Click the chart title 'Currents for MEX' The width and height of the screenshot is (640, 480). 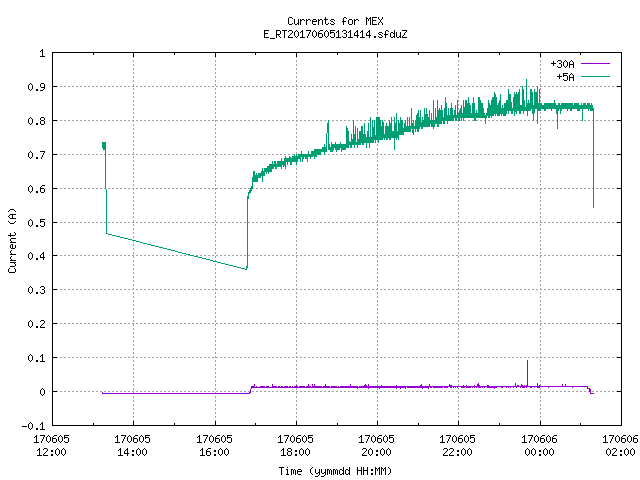point(335,21)
